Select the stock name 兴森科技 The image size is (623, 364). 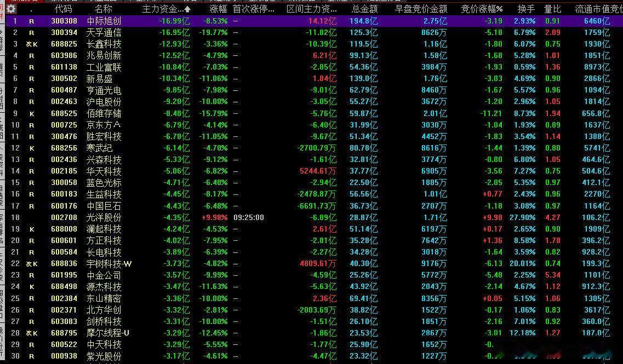(104, 160)
